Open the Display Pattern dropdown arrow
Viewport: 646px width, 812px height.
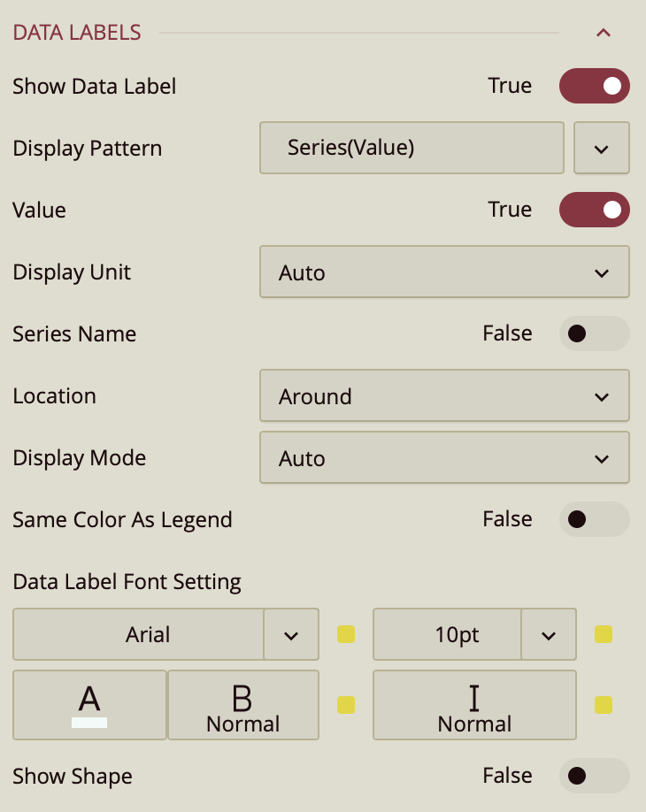click(x=602, y=149)
